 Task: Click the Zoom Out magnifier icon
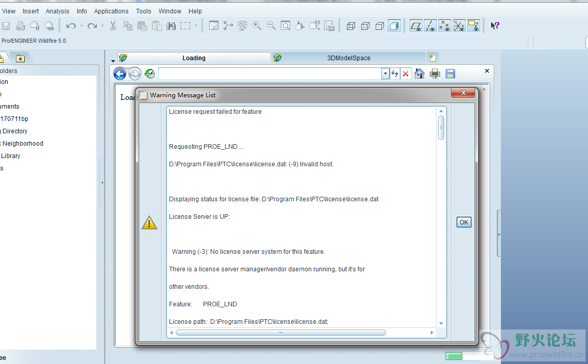click(x=271, y=26)
